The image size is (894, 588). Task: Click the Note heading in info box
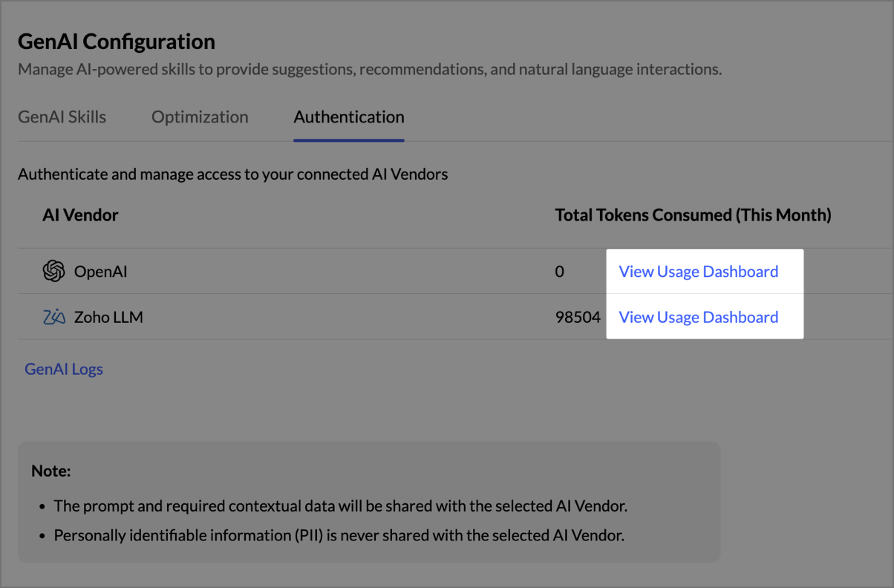pos(50,471)
